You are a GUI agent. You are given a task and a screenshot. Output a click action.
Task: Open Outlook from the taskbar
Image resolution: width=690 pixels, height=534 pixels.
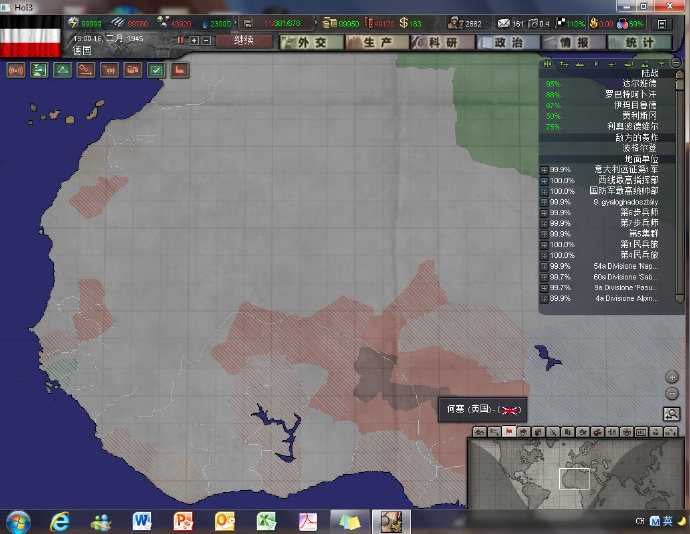pos(224,522)
